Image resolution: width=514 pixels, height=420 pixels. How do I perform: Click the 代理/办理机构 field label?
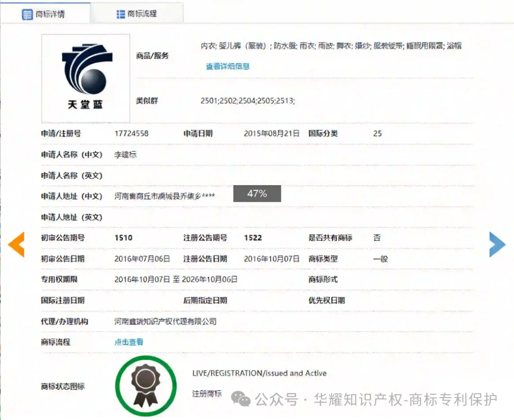[64, 321]
